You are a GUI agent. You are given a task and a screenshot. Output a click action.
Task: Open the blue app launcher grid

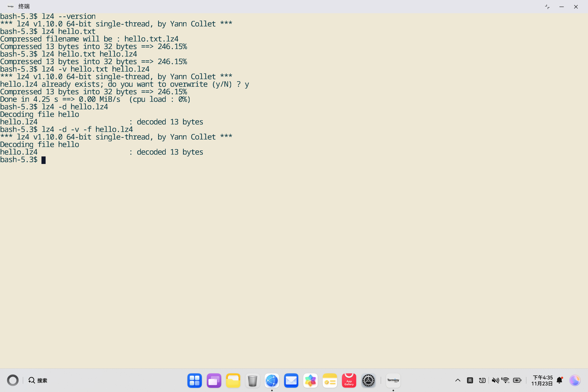pos(194,380)
